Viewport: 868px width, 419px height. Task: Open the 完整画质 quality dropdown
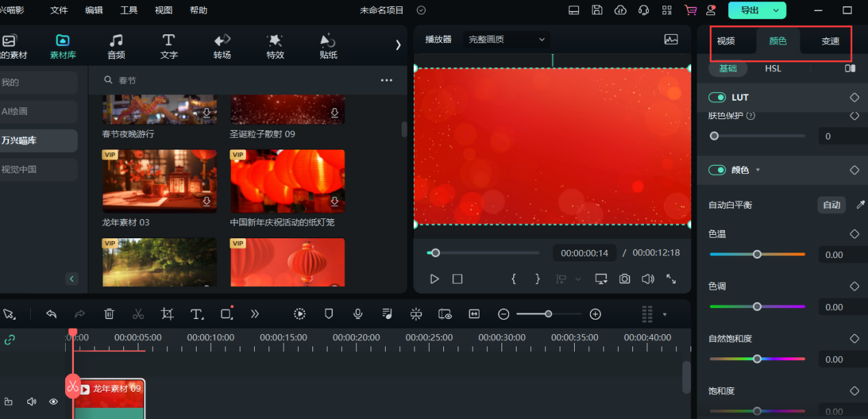(x=506, y=40)
